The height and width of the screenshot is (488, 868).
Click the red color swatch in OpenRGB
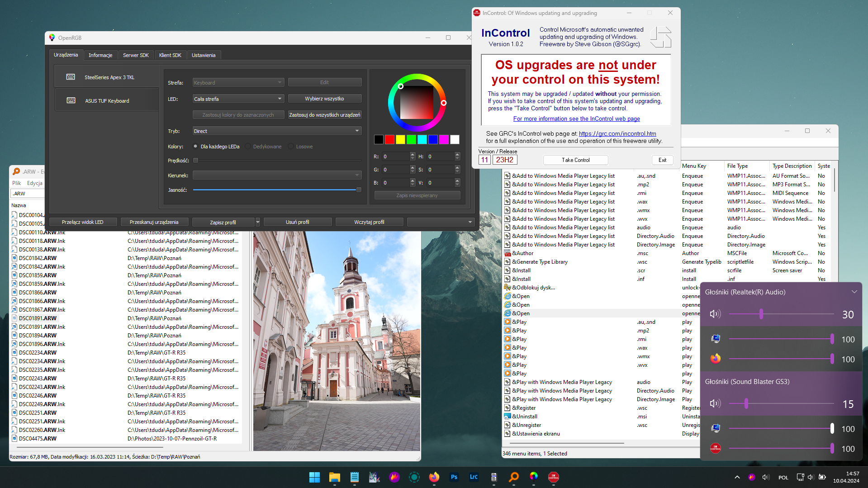pos(389,139)
